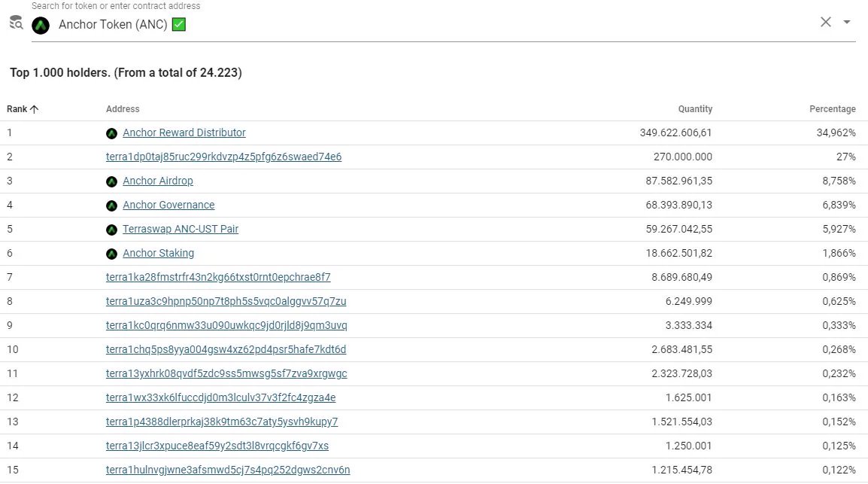Image resolution: width=868 pixels, height=484 pixels.
Task: Click icon next to Anchor Reward Distributor
Action: tap(111, 133)
